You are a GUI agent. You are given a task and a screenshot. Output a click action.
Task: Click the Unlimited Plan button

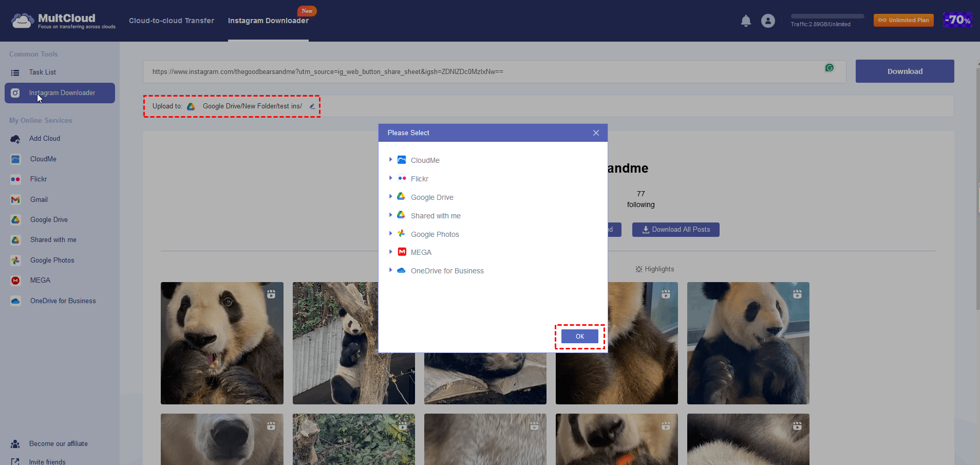tap(903, 20)
